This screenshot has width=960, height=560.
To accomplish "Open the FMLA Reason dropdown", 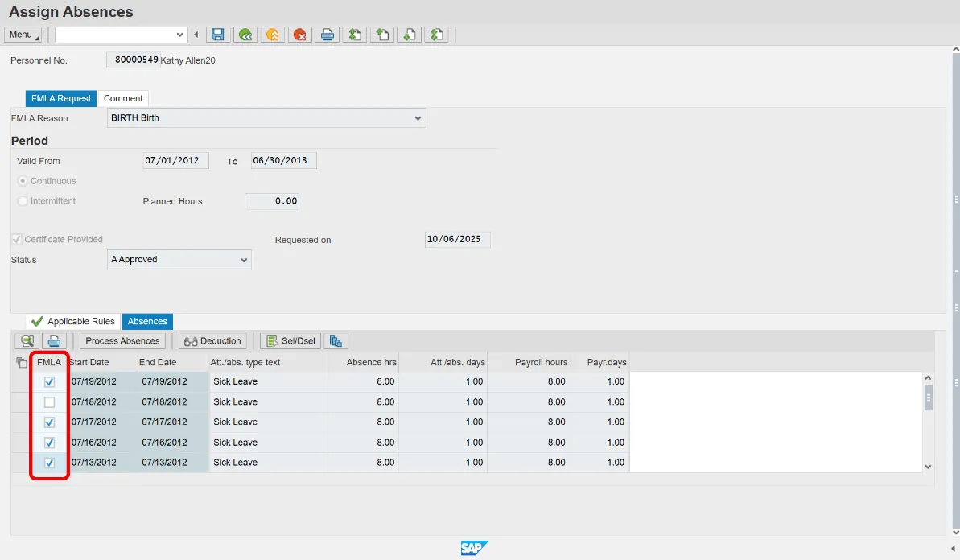I will [x=418, y=118].
